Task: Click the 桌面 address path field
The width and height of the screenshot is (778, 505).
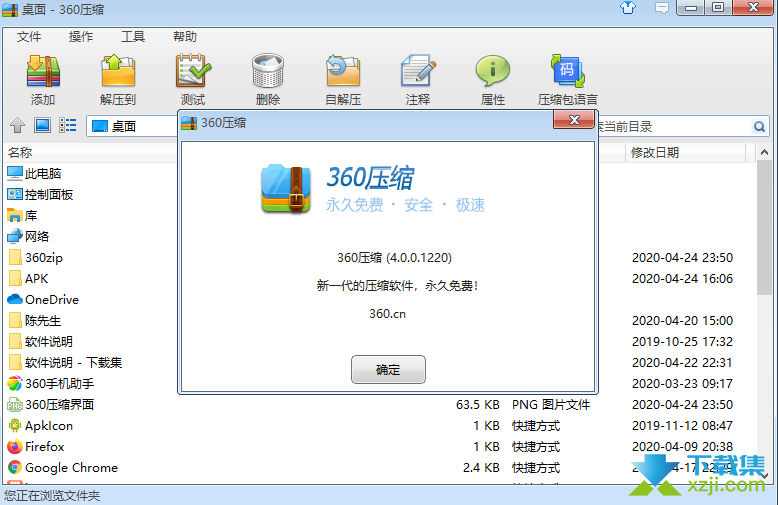Action: 132,126
